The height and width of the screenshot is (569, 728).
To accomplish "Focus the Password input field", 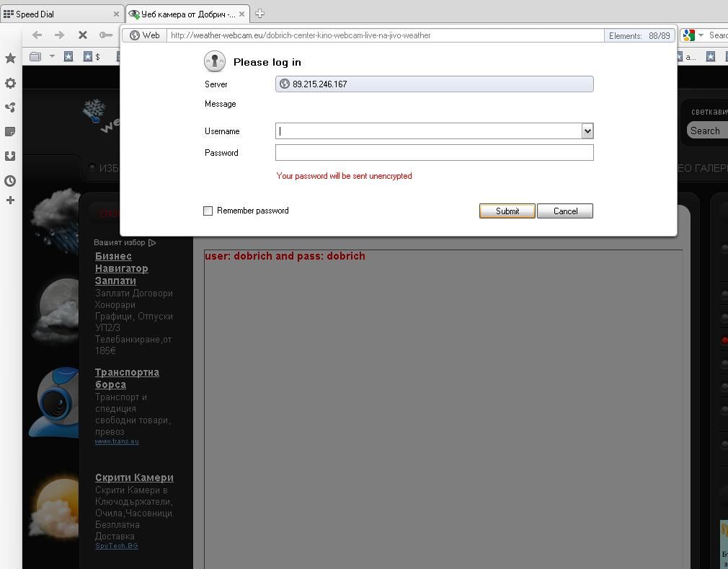I will 435,152.
